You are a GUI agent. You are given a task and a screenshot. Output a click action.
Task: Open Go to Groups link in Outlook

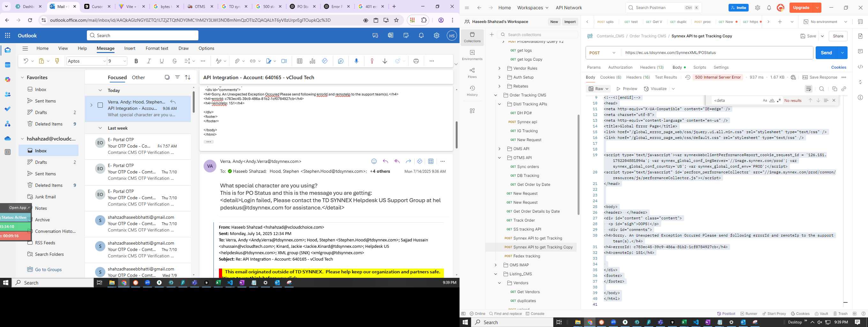pyautogui.click(x=48, y=269)
